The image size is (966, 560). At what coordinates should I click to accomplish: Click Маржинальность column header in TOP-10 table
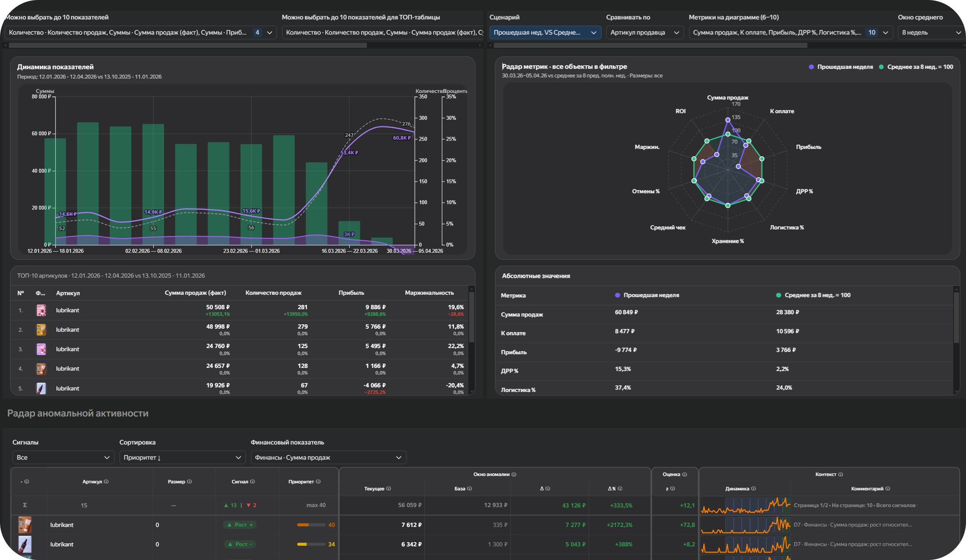coord(429,293)
